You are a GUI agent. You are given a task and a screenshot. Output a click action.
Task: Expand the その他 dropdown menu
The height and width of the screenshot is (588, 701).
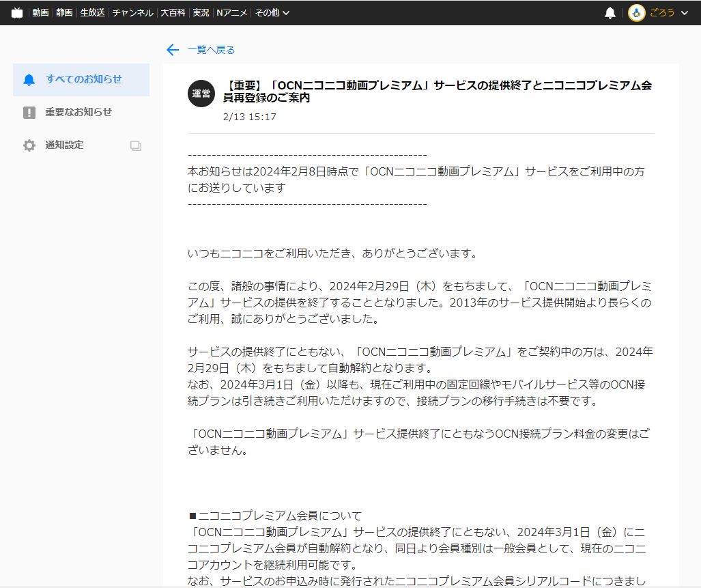272,13
